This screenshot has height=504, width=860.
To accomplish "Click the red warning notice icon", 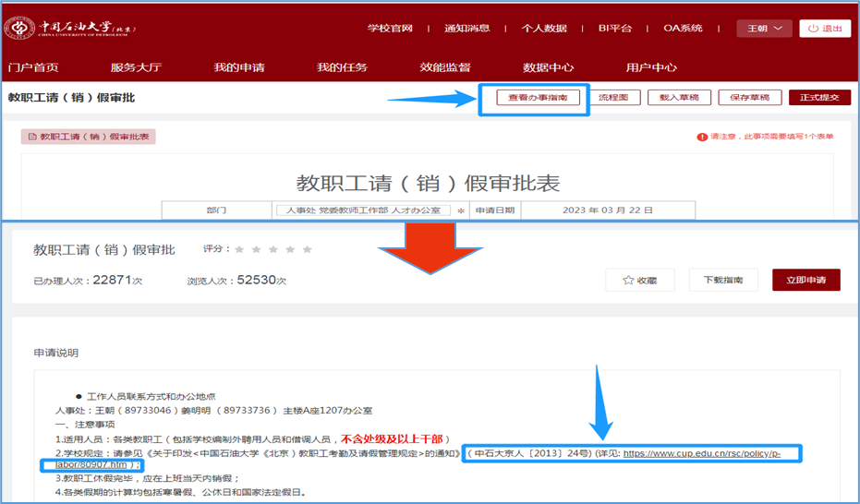I will [x=702, y=137].
